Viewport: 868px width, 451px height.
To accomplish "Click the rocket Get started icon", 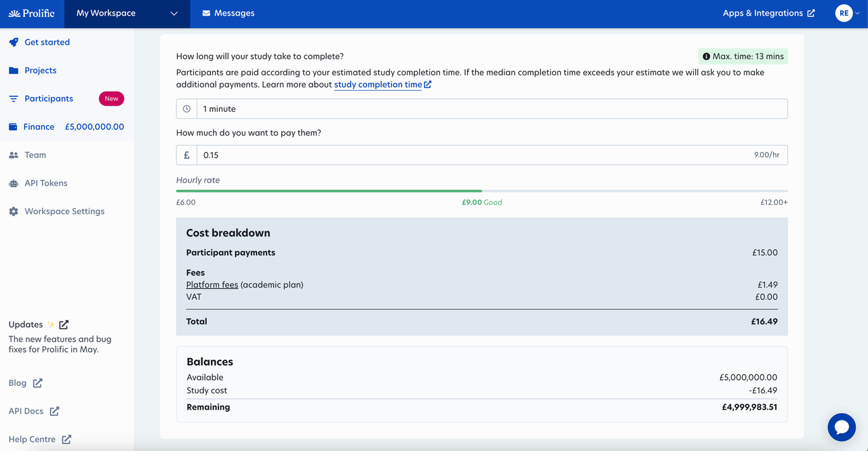I will click(x=14, y=42).
